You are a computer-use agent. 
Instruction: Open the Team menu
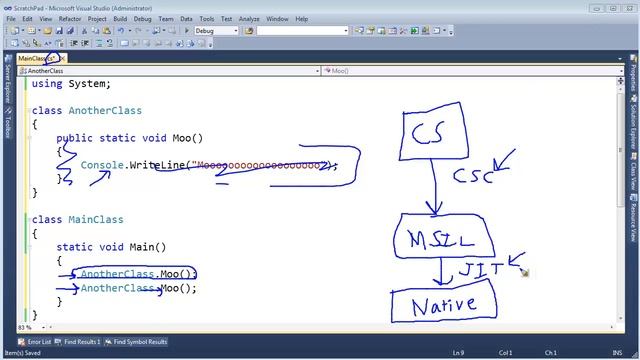pyautogui.click(x=166, y=19)
